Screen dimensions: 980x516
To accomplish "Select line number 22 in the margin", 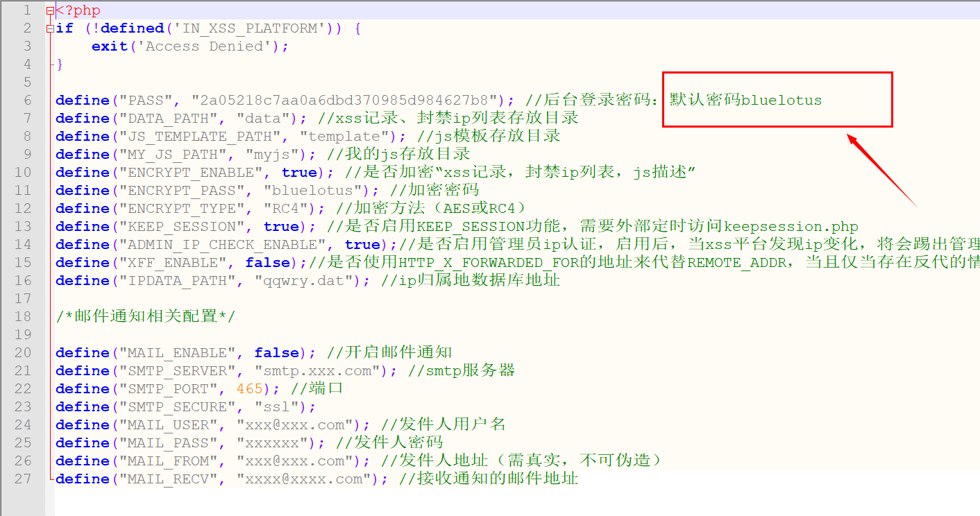I will tap(23, 388).
